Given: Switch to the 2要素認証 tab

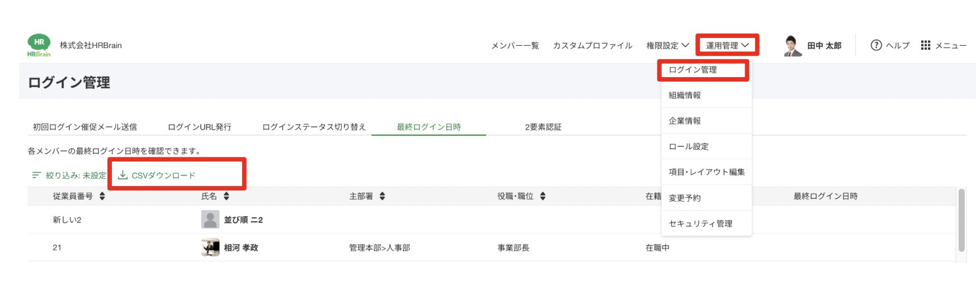Looking at the screenshot, I should 543,127.
